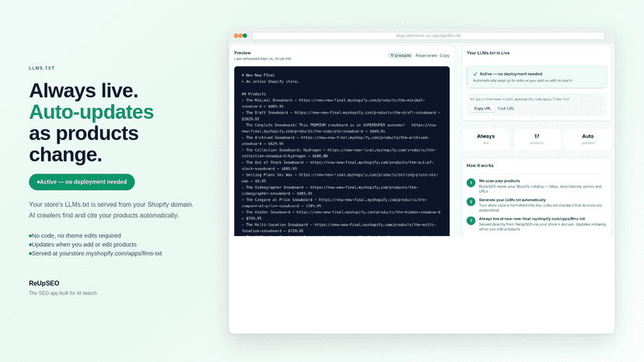Click the 'Auto-updates' green headline text

coord(91,112)
